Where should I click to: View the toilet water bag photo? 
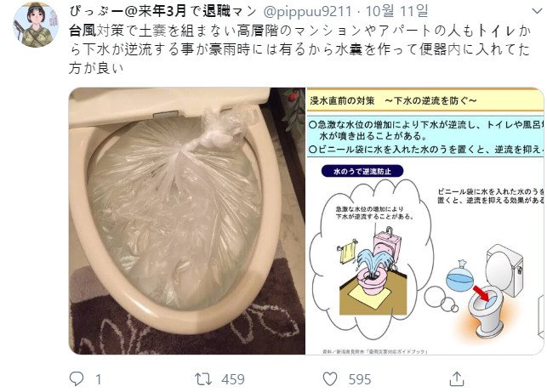tap(187, 221)
